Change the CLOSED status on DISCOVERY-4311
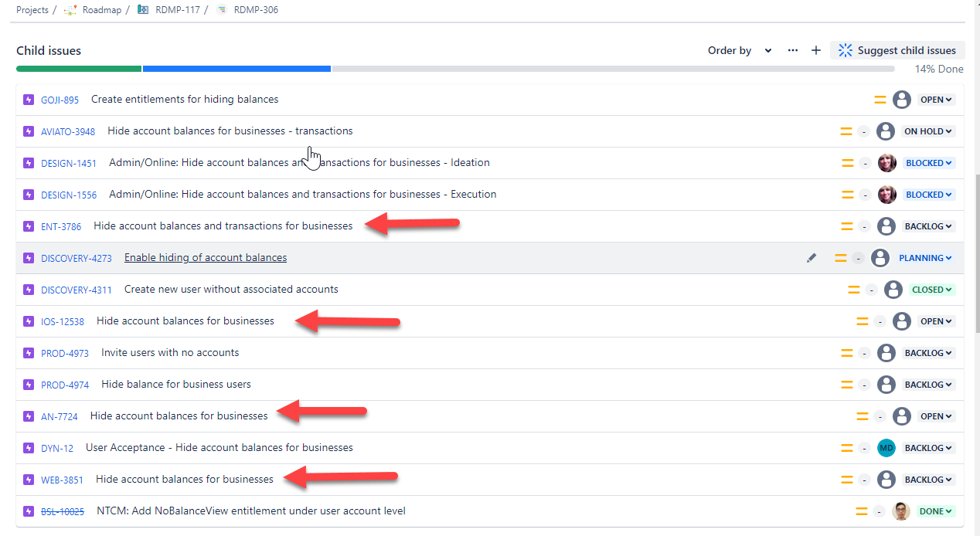This screenshot has width=980, height=536. click(x=932, y=290)
